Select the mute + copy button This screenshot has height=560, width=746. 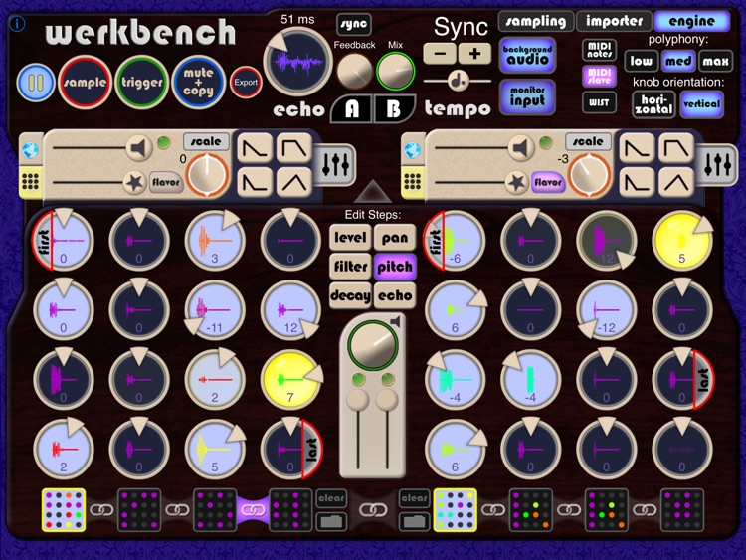point(198,83)
